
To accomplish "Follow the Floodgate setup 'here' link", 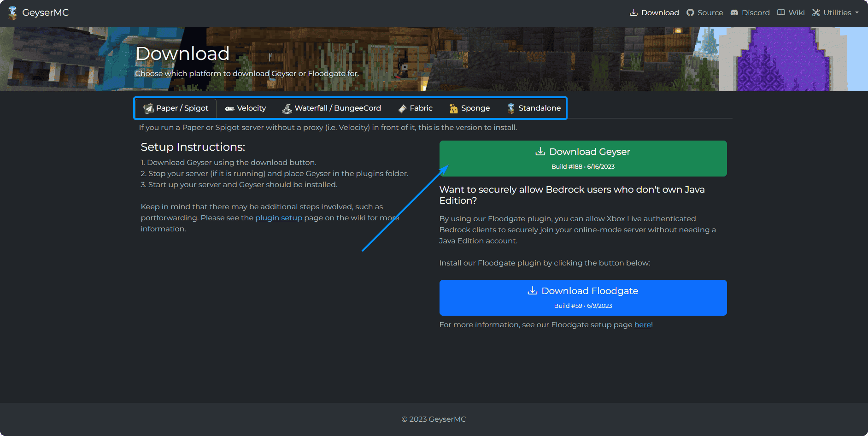I will (642, 325).
